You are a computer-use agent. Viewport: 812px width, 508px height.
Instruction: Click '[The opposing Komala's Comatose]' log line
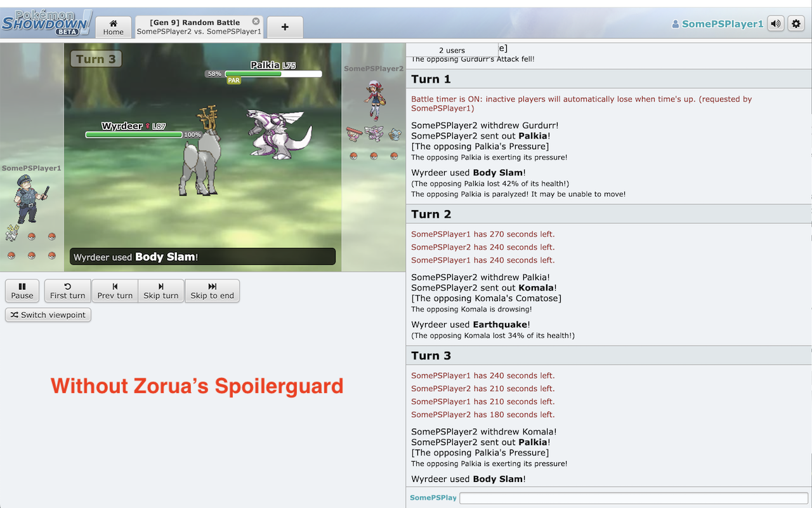pyautogui.click(x=486, y=298)
